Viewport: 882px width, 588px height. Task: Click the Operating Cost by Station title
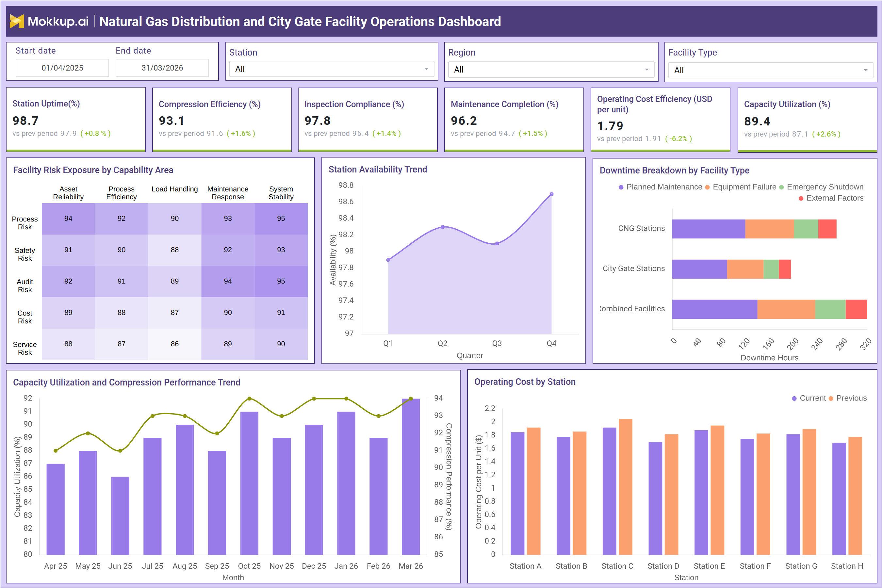(525, 382)
